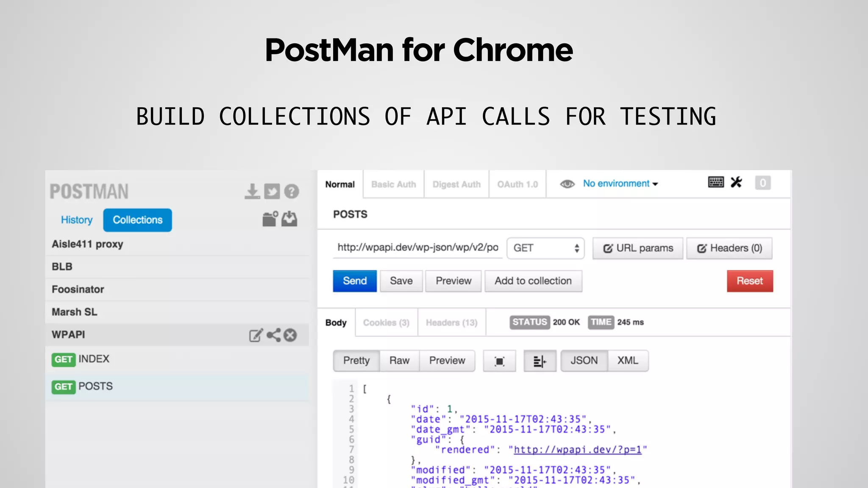The image size is (868, 488).
Task: Toggle environment quick look eye icon
Action: [567, 184]
